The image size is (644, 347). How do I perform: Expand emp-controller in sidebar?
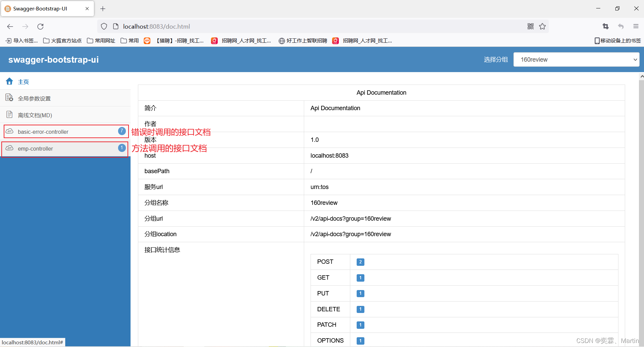(x=65, y=149)
